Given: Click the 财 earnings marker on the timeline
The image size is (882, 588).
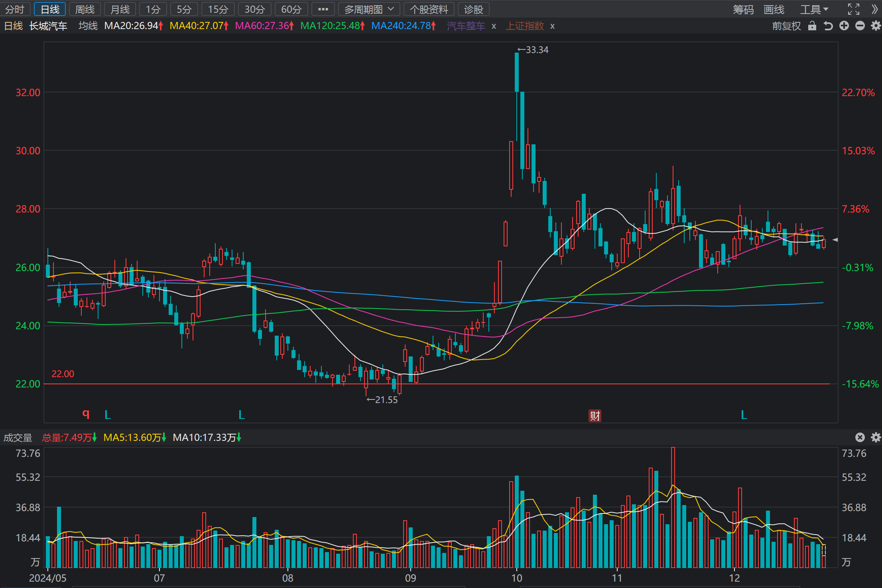Looking at the screenshot, I should [595, 416].
